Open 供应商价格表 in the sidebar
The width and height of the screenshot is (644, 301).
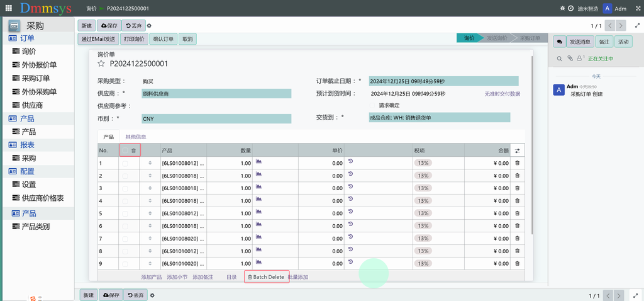43,198
